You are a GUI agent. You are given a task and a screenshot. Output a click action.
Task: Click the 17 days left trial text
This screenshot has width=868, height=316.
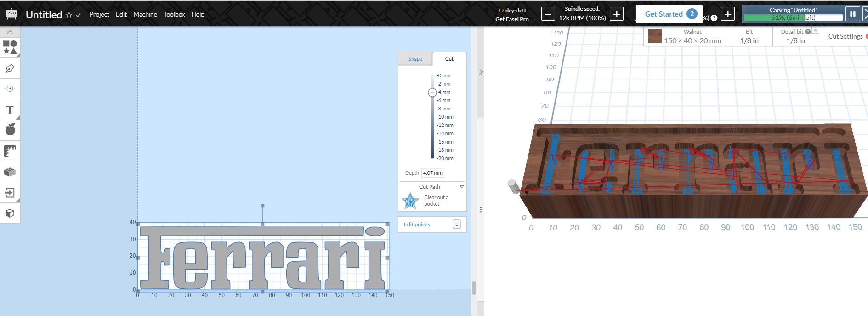click(x=512, y=11)
